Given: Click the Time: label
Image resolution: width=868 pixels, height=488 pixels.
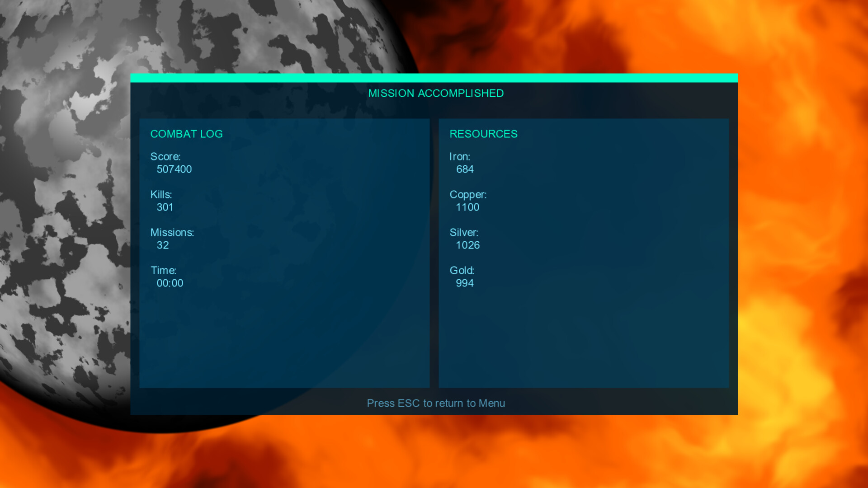Looking at the screenshot, I should pos(164,271).
